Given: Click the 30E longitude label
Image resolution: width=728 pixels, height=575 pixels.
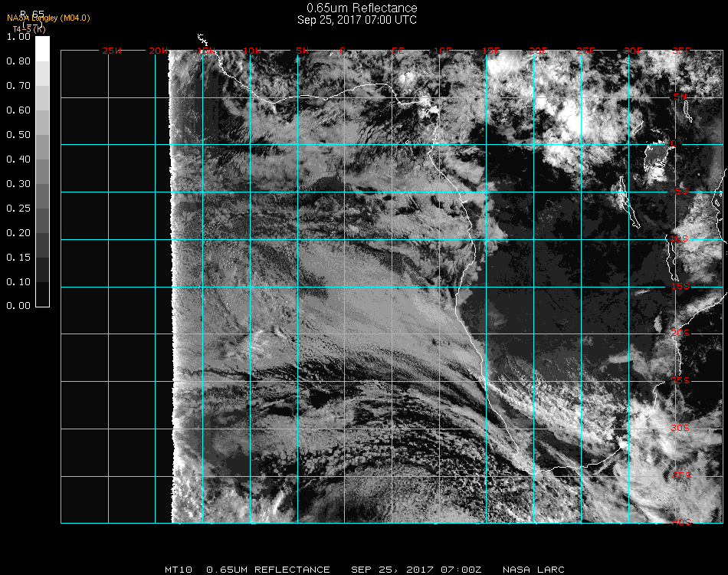Looking at the screenshot, I should pos(633,51).
